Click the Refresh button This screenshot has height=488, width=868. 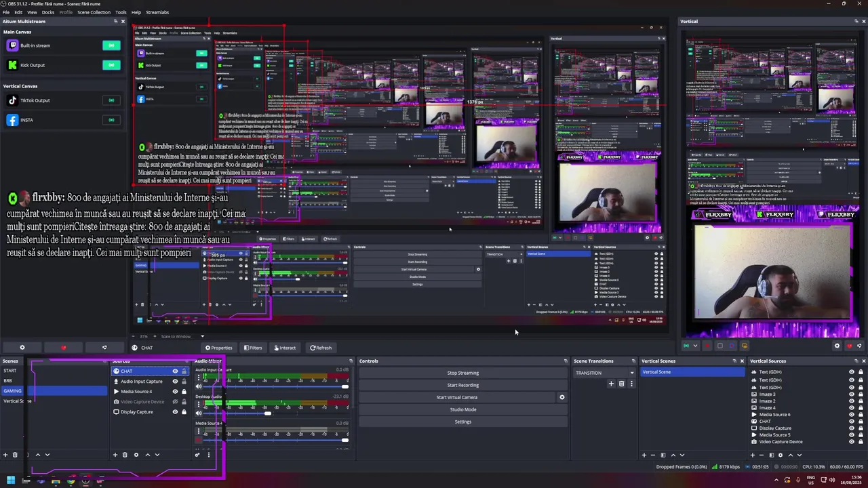point(321,348)
